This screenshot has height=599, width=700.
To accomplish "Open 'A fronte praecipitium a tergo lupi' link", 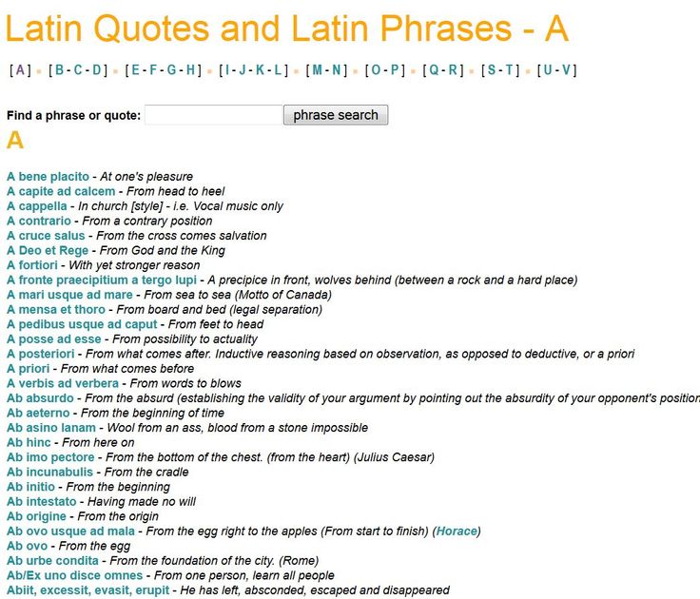I will click(x=102, y=280).
